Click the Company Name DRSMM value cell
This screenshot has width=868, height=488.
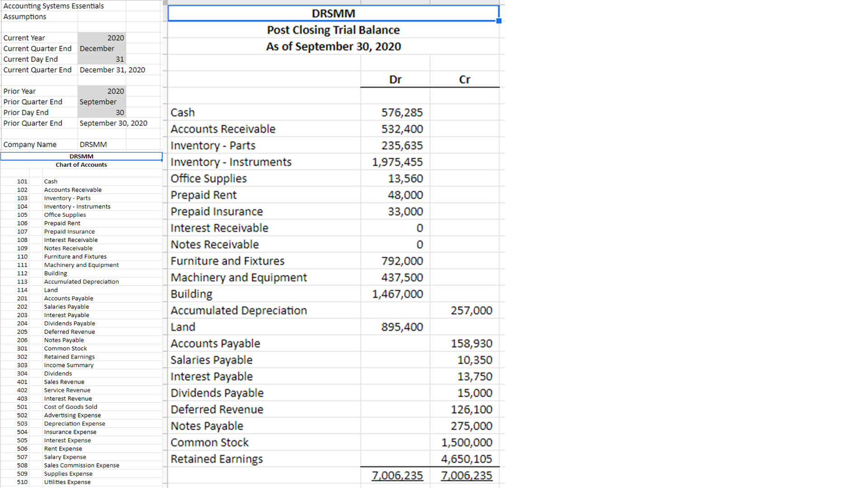click(102, 145)
